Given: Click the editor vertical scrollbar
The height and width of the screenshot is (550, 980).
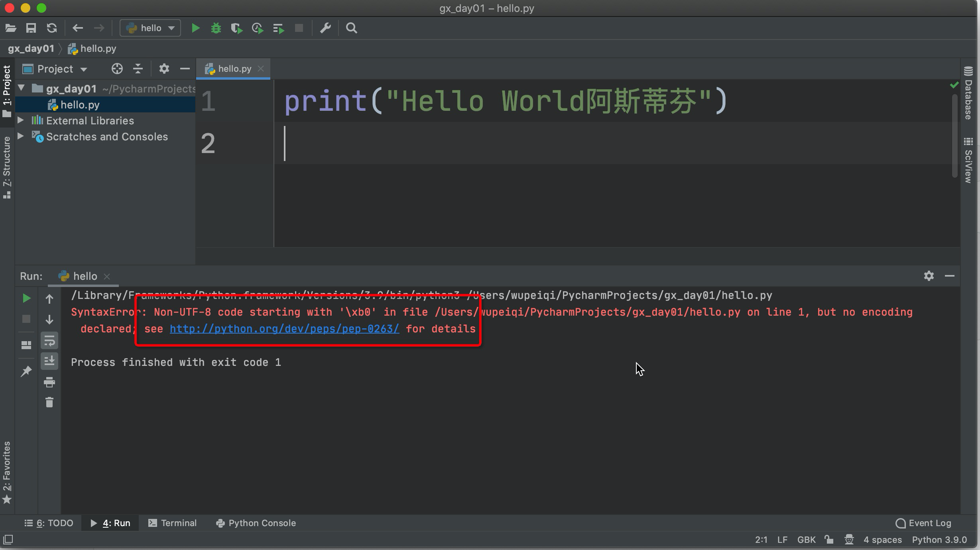Looking at the screenshot, I should click(x=954, y=136).
